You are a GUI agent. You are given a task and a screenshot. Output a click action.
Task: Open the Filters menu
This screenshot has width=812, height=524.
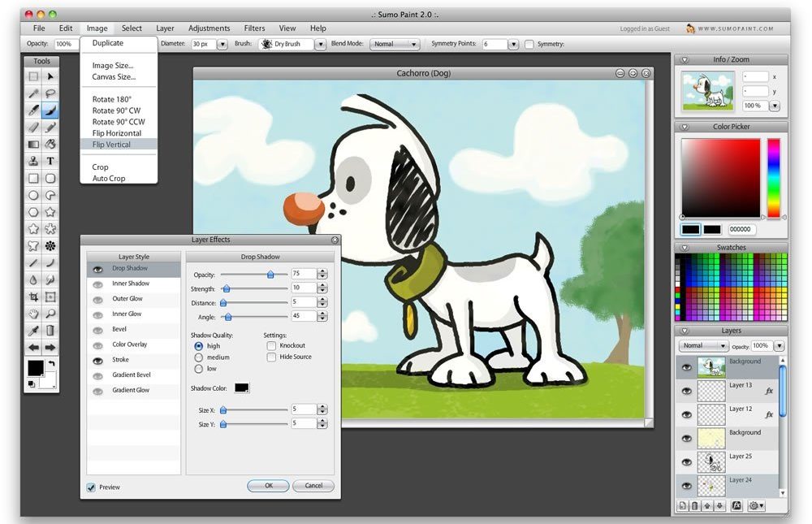(254, 28)
